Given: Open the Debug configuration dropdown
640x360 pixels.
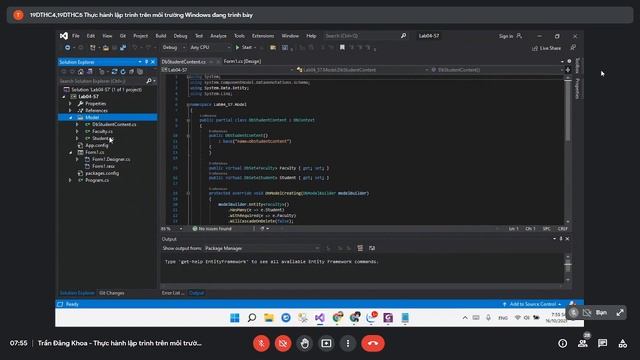Looking at the screenshot, I should tap(173, 47).
